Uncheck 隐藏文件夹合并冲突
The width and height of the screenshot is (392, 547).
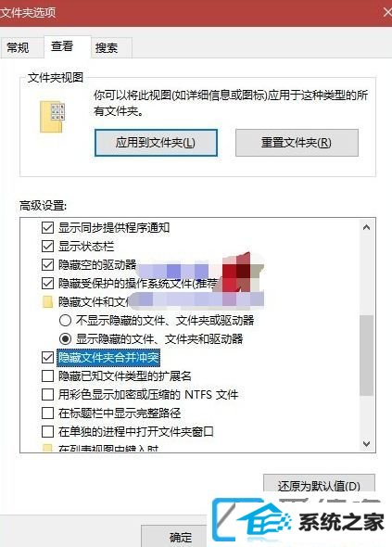pos(47,358)
